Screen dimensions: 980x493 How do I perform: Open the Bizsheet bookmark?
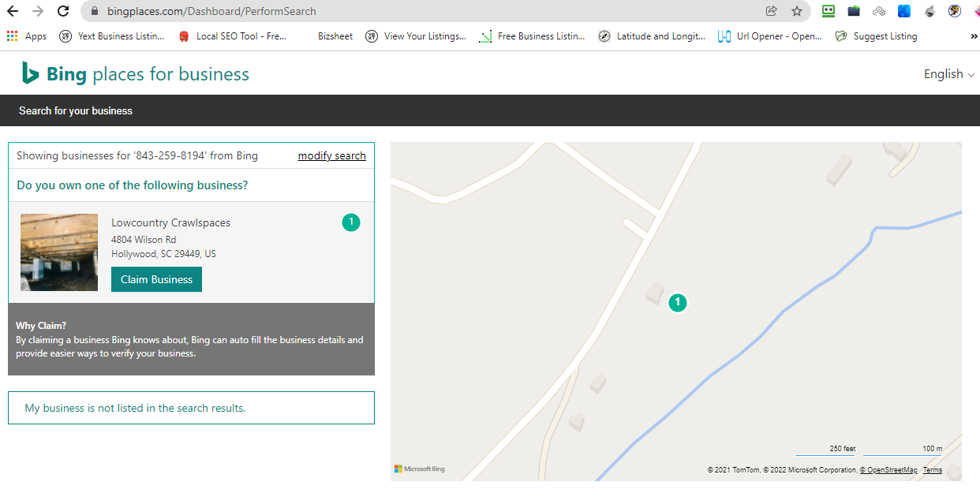click(x=335, y=36)
